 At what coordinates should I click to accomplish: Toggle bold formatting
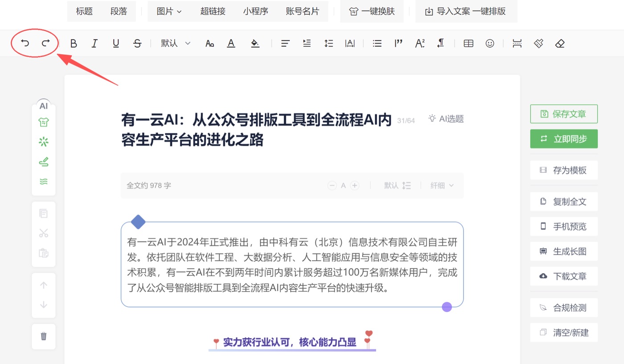[x=74, y=43]
